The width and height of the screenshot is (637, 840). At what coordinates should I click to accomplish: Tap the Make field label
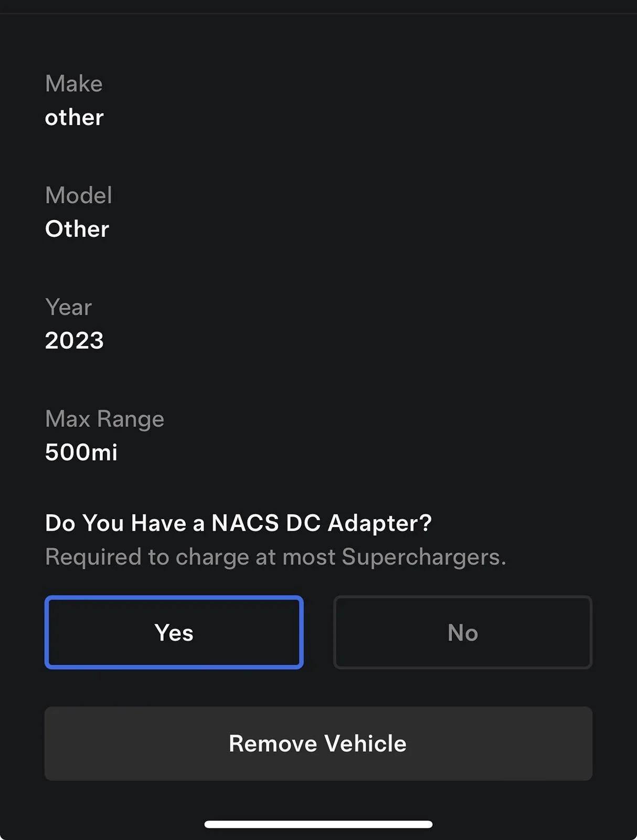pyautogui.click(x=73, y=83)
